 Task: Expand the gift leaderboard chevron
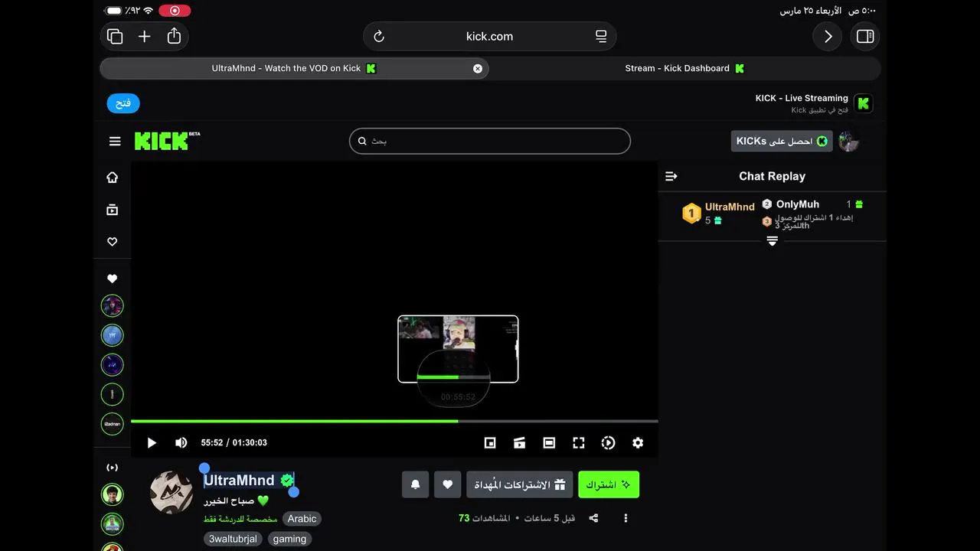(773, 241)
